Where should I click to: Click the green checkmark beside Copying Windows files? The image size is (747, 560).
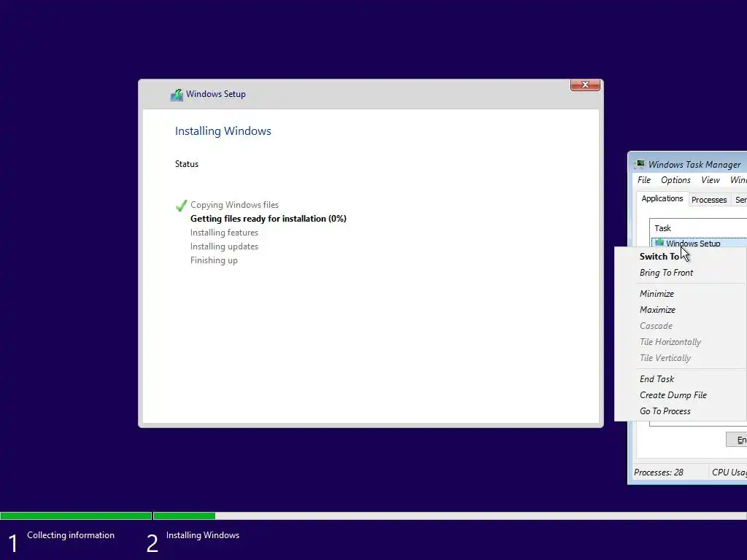pyautogui.click(x=181, y=205)
